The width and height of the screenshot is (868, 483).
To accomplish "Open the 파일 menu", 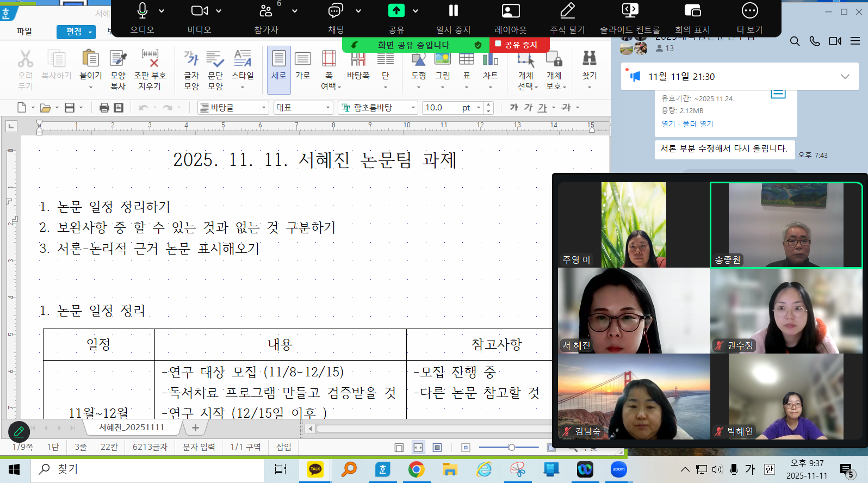I will (24, 32).
